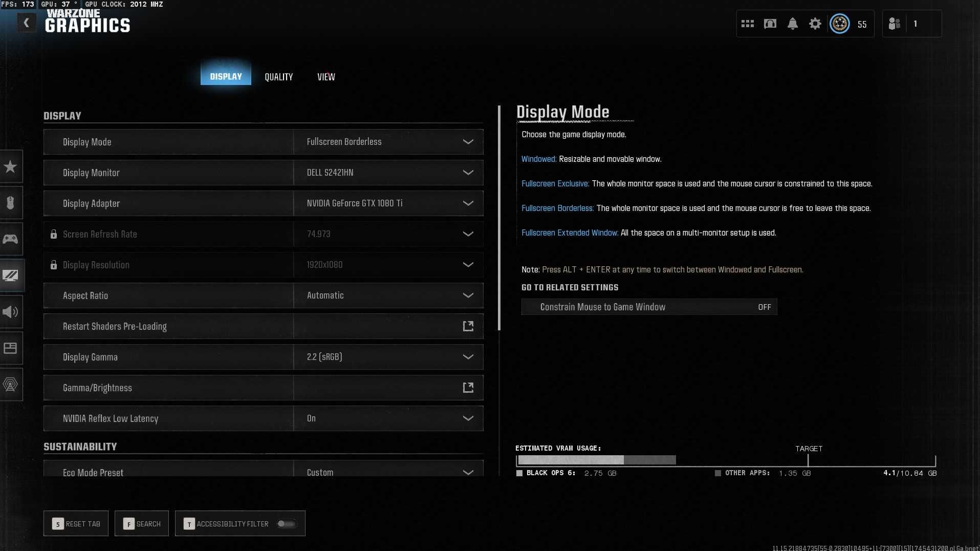Screen dimensions: 980x551
Task: Toggle the Accessibility Filter switch
Action: coord(287,523)
